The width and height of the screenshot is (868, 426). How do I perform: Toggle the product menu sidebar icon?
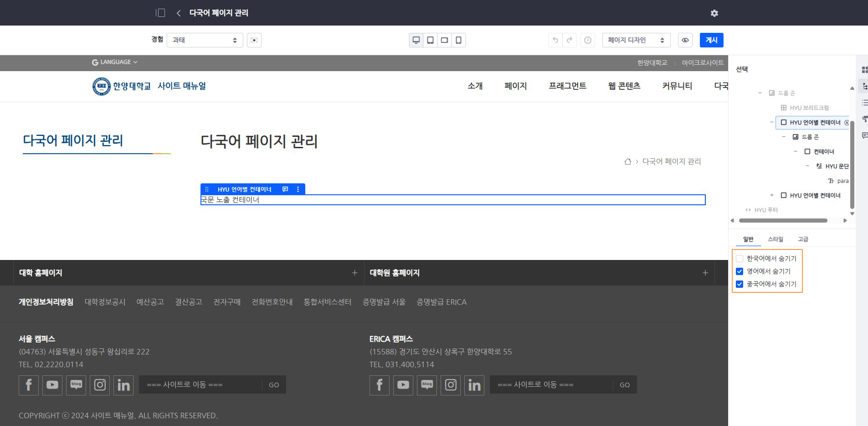tap(160, 13)
